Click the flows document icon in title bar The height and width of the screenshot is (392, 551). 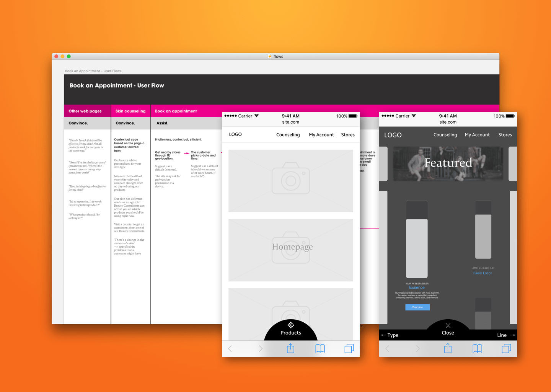(x=270, y=56)
